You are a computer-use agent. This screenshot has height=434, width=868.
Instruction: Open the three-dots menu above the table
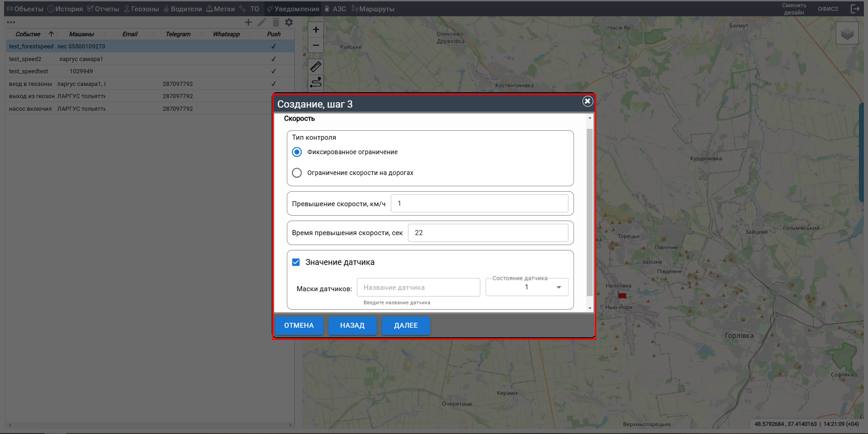(11, 22)
